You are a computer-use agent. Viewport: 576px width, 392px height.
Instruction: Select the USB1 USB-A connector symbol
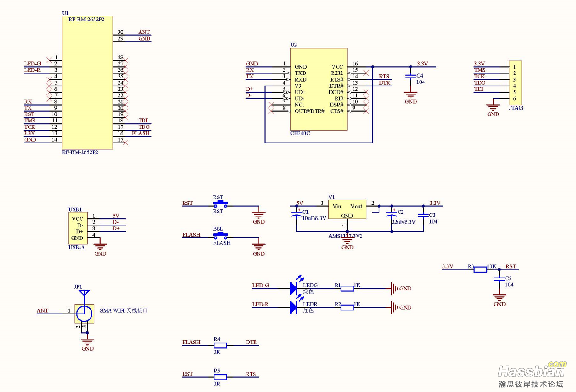click(78, 229)
